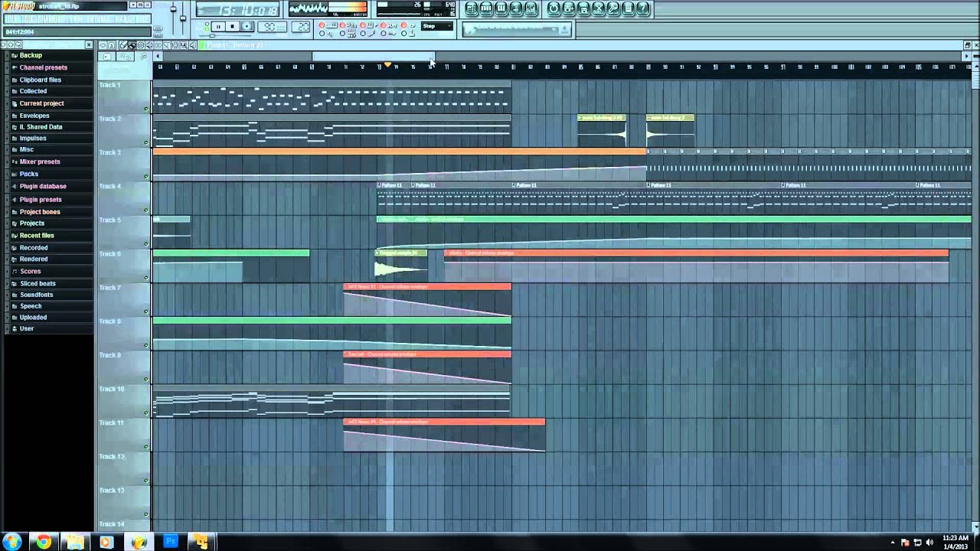Mute Track 3 with its green dot
Viewport: 980px width, 551px height.
click(x=146, y=176)
